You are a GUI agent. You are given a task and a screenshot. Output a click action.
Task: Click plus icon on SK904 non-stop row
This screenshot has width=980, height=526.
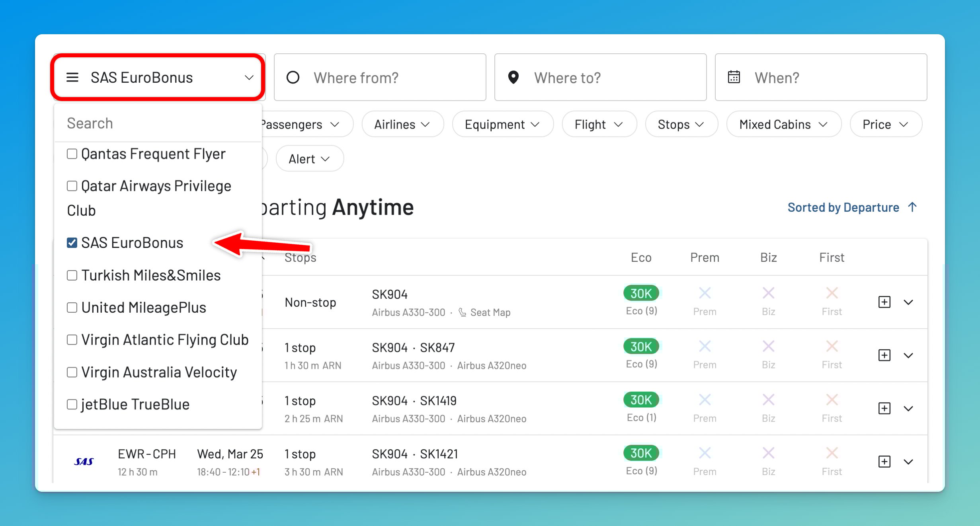pyautogui.click(x=884, y=302)
